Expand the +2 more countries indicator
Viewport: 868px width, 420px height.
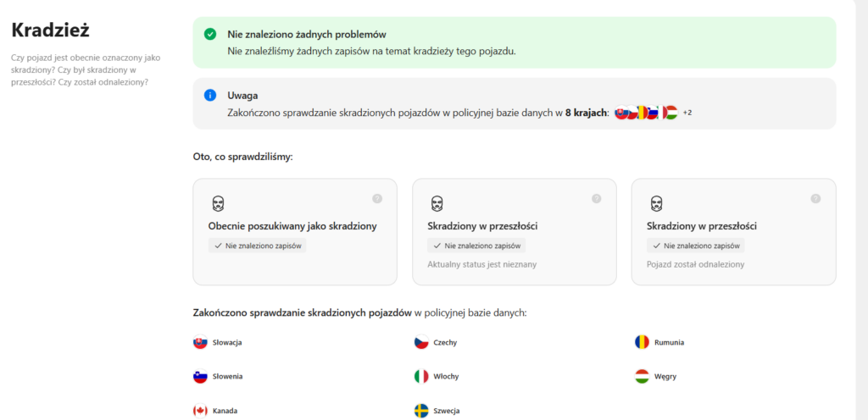pyautogui.click(x=687, y=113)
